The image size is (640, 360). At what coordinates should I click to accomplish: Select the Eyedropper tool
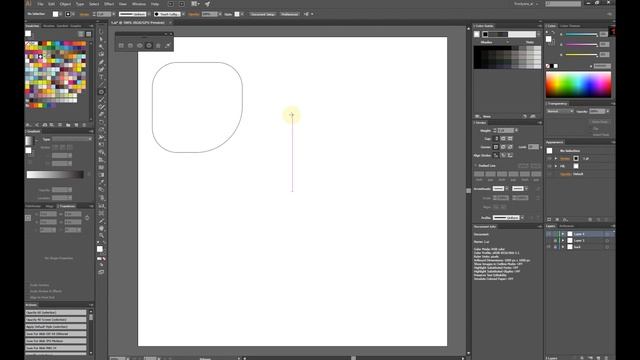(x=101, y=182)
